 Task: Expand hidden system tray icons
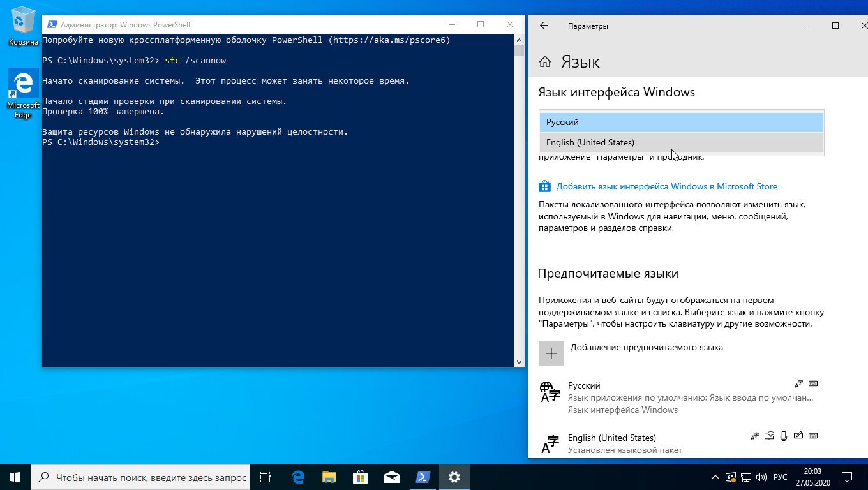[x=715, y=477]
